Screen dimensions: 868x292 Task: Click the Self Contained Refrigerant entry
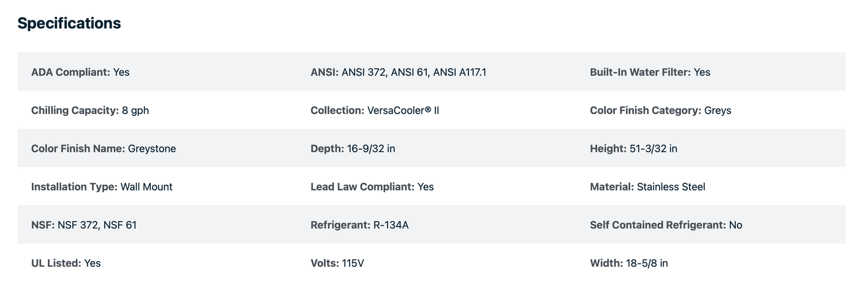click(666, 225)
